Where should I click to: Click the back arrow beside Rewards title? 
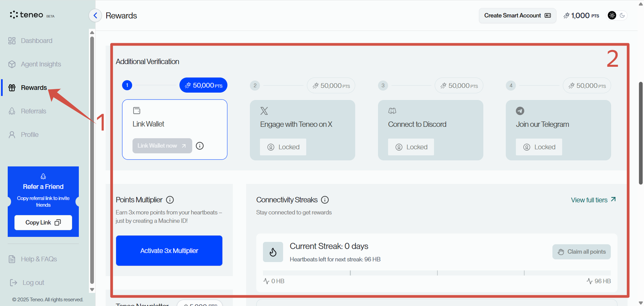(95, 16)
